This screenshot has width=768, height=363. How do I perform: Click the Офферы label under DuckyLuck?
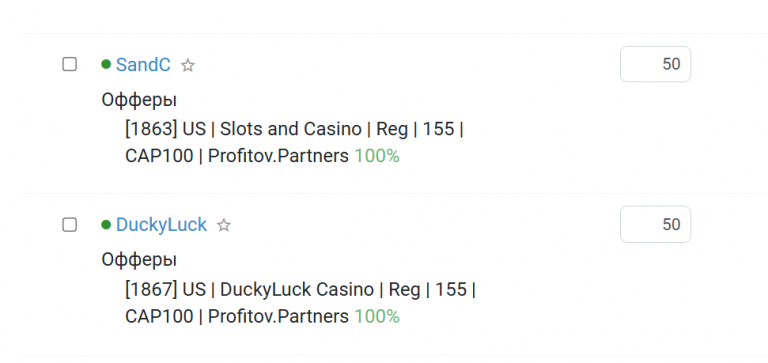pyautogui.click(x=139, y=260)
